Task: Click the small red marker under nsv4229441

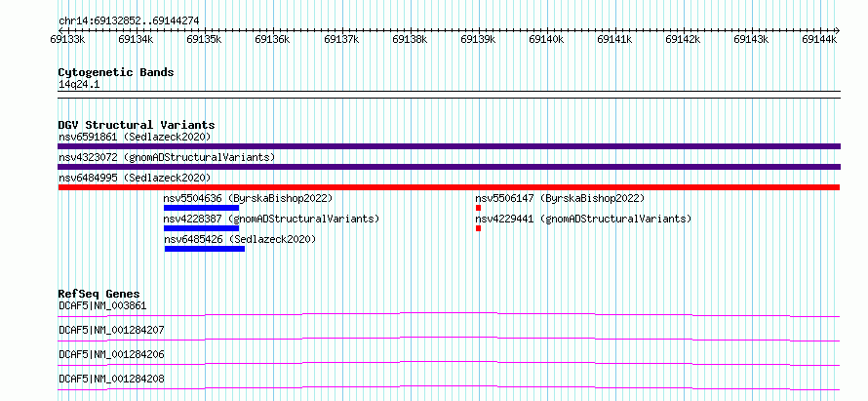Action: [x=478, y=228]
